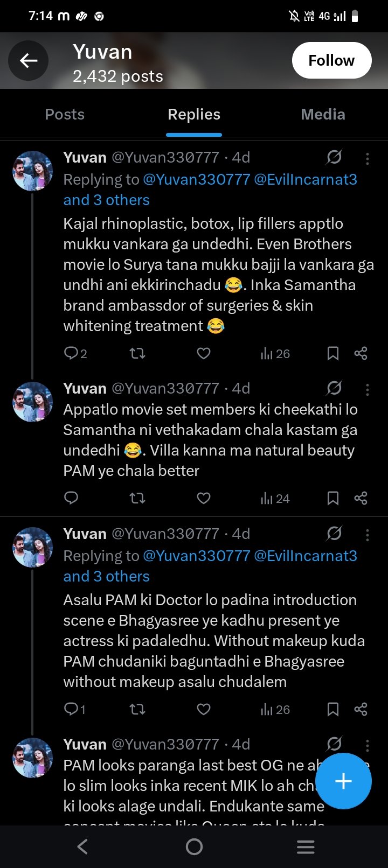Open the @EvilIncarnat3 mention link in first reply

coord(305,179)
